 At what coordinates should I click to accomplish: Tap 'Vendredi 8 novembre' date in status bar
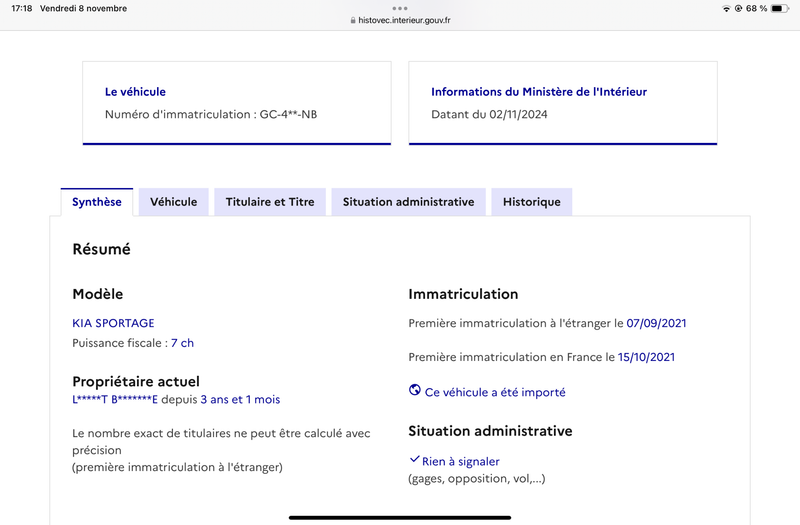[84, 9]
